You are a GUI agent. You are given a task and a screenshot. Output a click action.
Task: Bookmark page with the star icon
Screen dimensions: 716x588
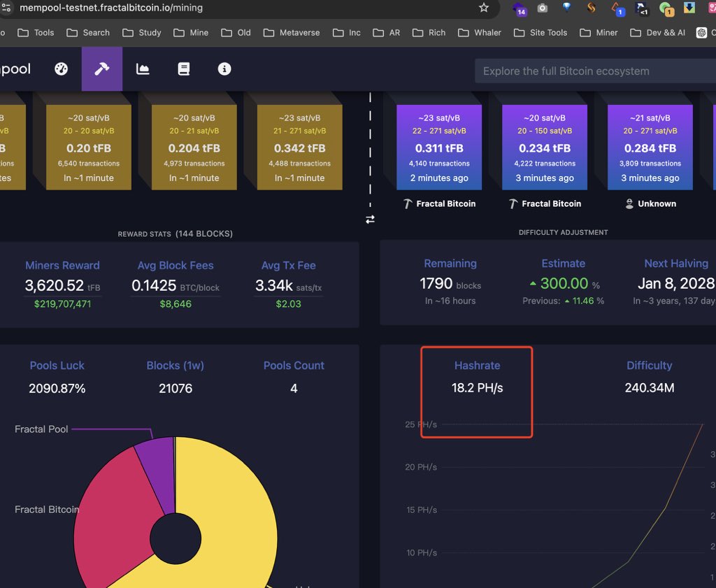[x=484, y=7]
